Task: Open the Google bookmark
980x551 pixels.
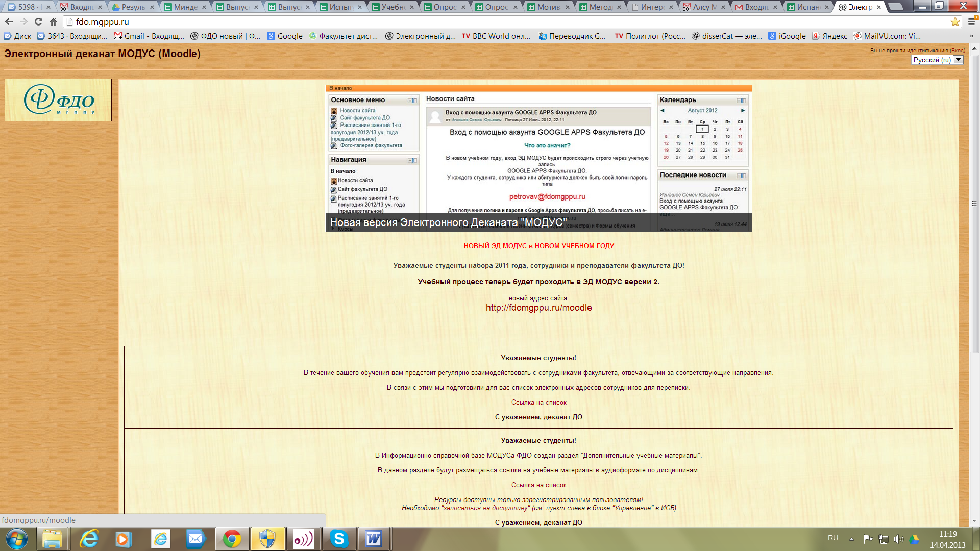Action: tap(285, 36)
